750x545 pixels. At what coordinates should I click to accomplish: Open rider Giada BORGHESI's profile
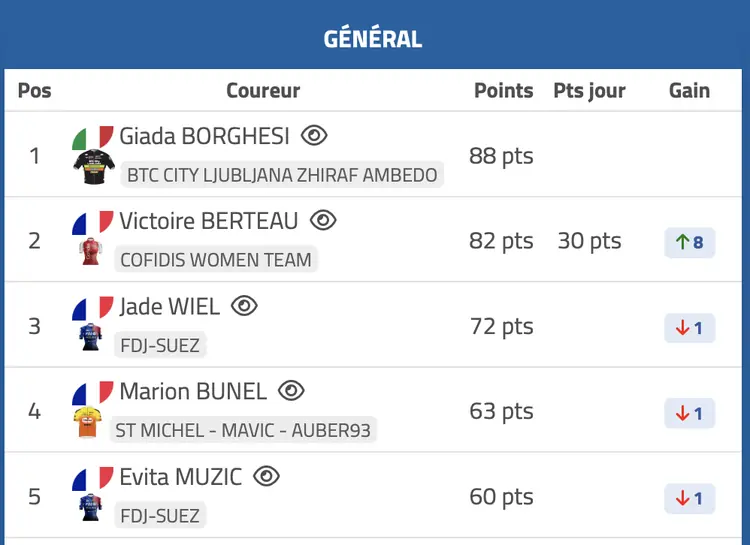pos(205,136)
